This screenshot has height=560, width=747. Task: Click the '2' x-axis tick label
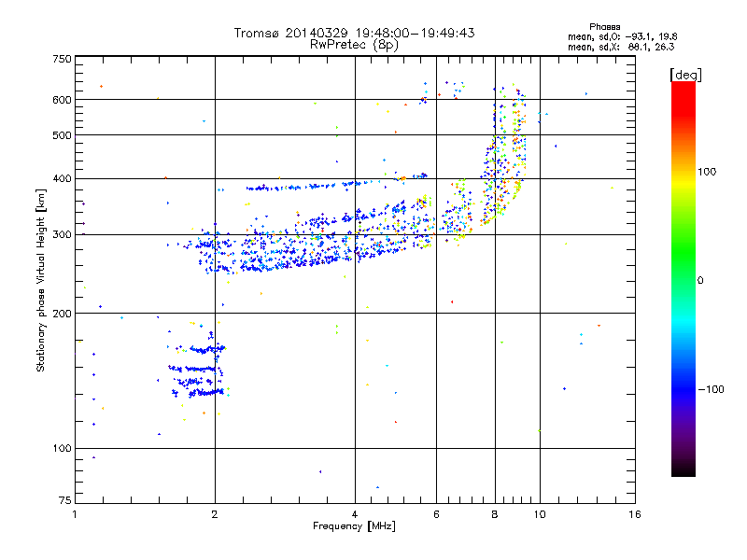pos(215,514)
